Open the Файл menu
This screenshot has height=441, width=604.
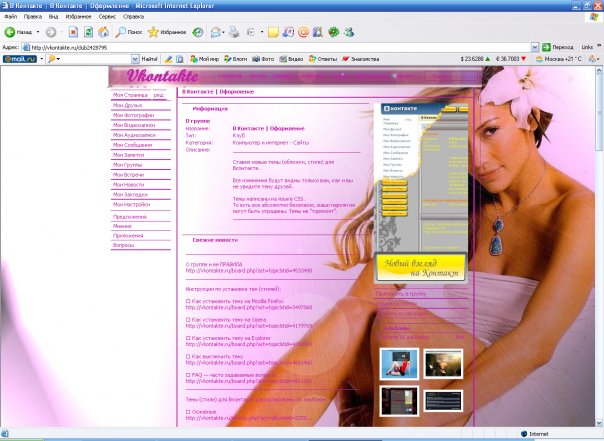10,17
